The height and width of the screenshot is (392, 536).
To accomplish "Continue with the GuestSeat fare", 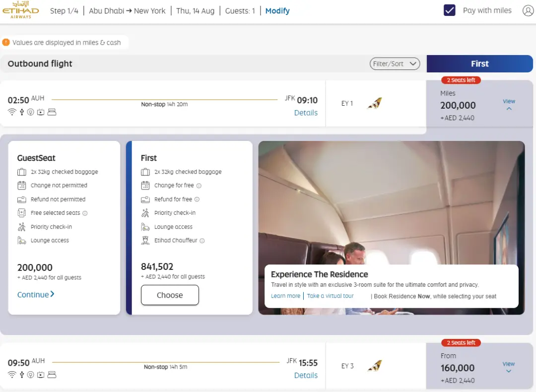I will click(x=36, y=295).
